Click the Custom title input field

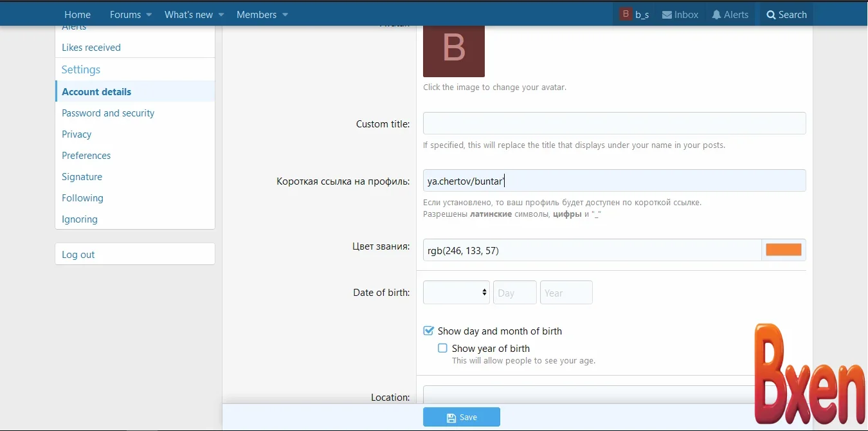[614, 124]
